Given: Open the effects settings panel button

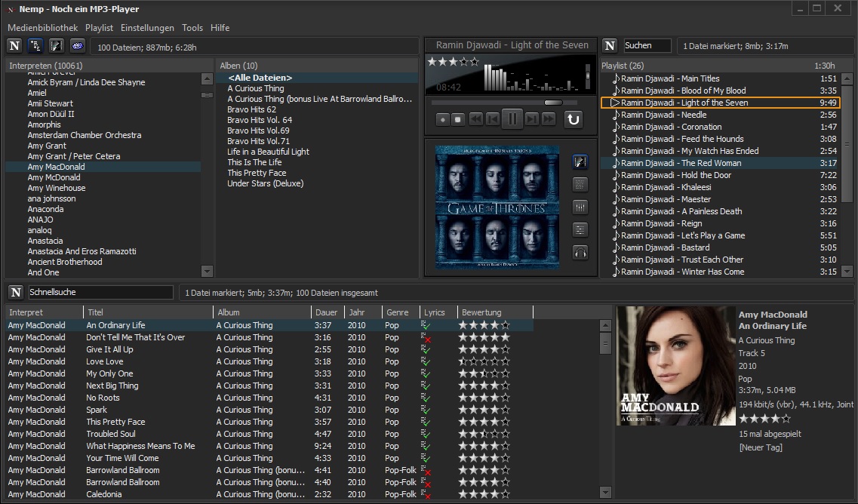Looking at the screenshot, I should point(580,230).
